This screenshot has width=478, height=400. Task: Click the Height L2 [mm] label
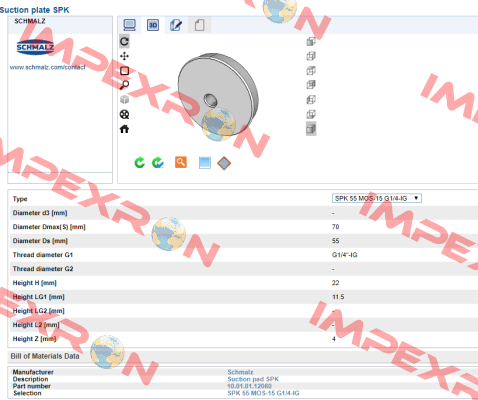[x=36, y=325]
